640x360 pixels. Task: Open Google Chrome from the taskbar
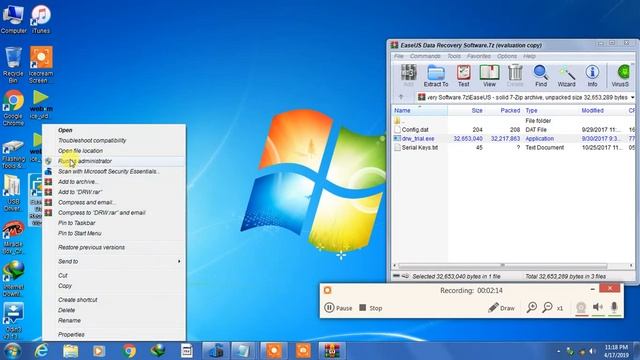click(129, 351)
